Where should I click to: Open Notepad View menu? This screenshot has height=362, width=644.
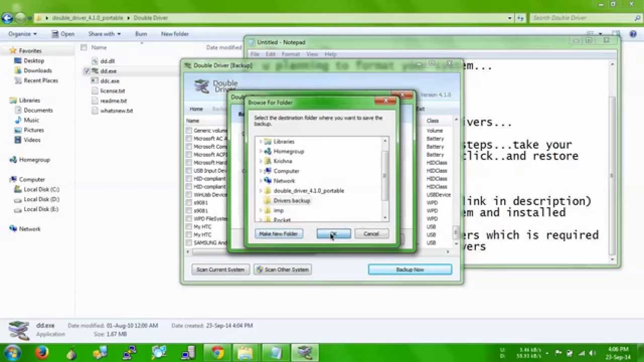click(x=312, y=54)
